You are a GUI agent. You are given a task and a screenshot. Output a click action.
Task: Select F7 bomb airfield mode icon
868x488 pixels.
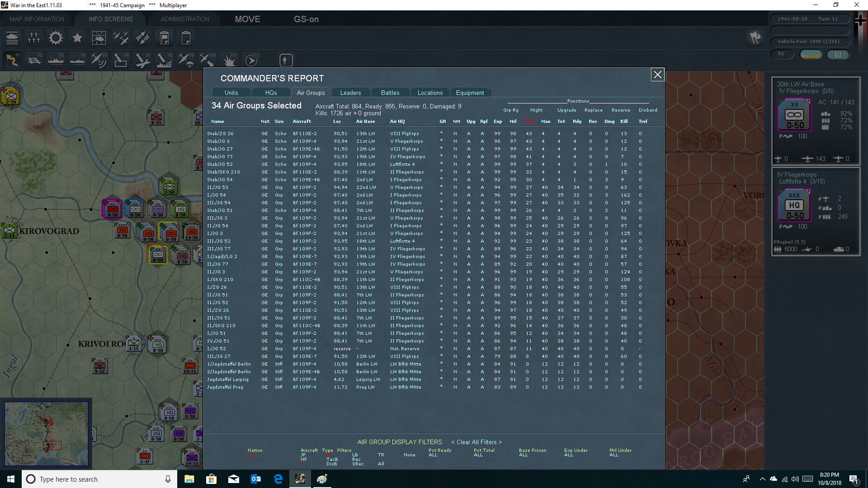(x=142, y=60)
